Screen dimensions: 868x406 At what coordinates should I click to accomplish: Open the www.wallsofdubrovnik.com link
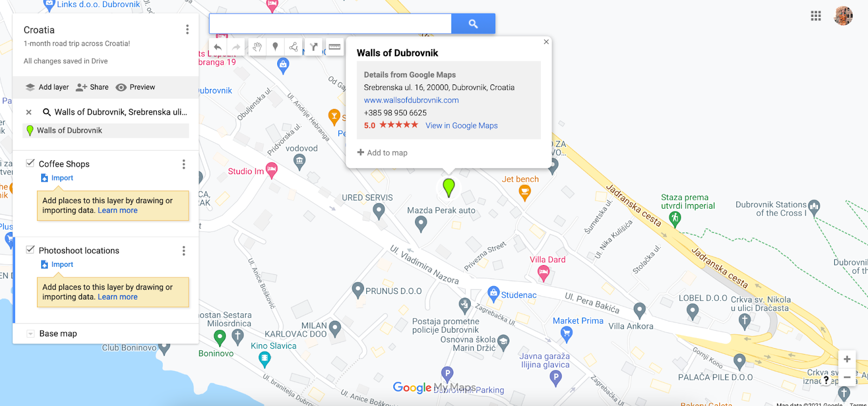click(411, 100)
